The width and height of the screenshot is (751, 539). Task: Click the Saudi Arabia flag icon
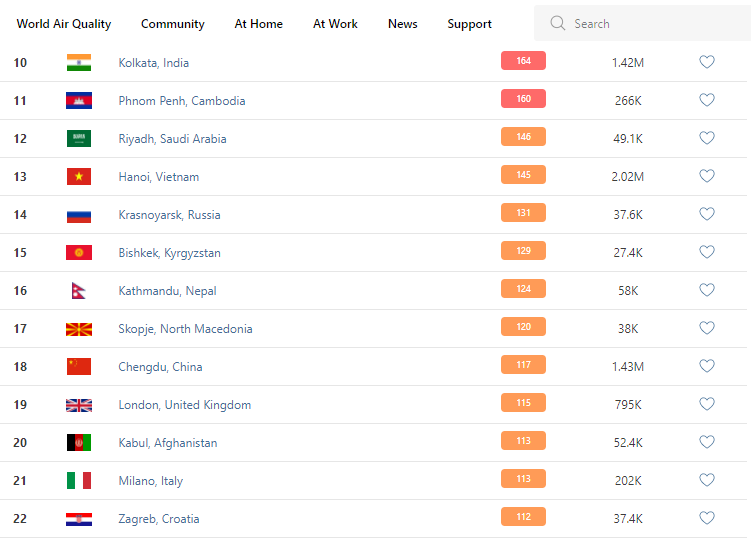[x=79, y=139]
